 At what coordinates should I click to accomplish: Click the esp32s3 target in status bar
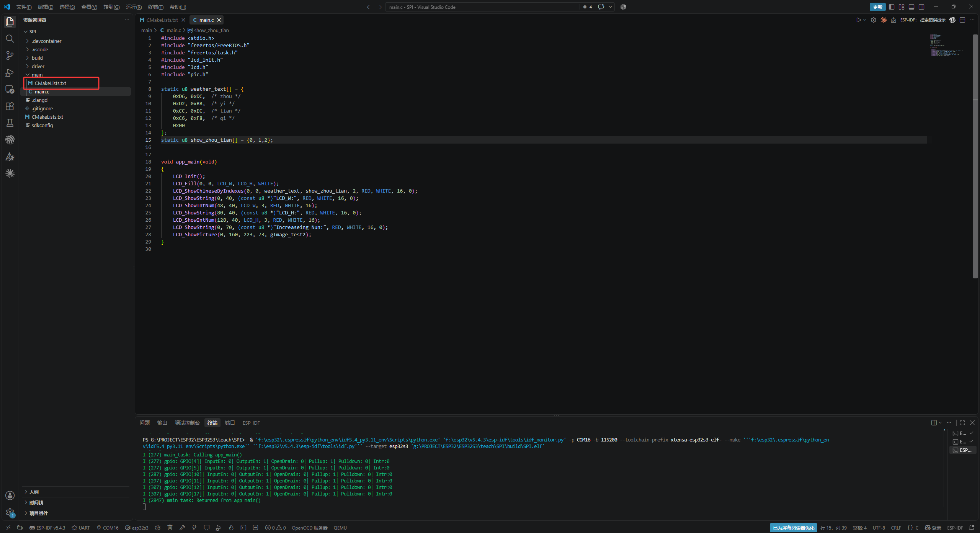(x=137, y=528)
